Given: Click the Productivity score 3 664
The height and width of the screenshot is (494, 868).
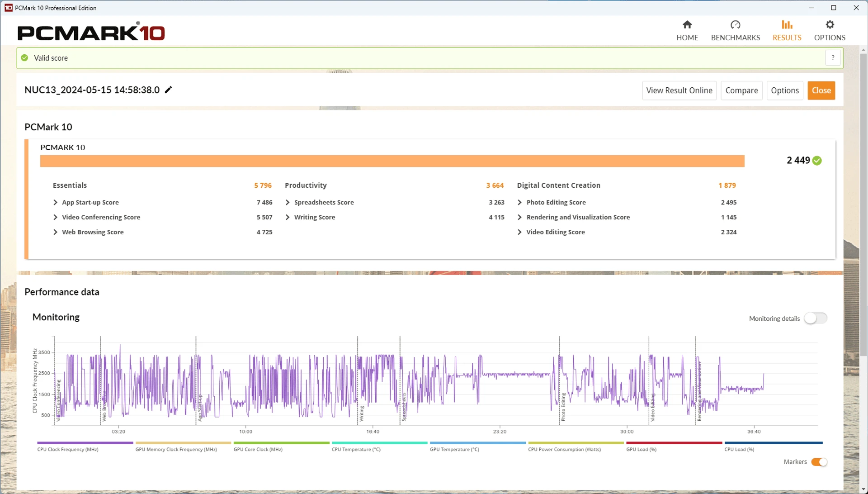Looking at the screenshot, I should [x=495, y=185].
